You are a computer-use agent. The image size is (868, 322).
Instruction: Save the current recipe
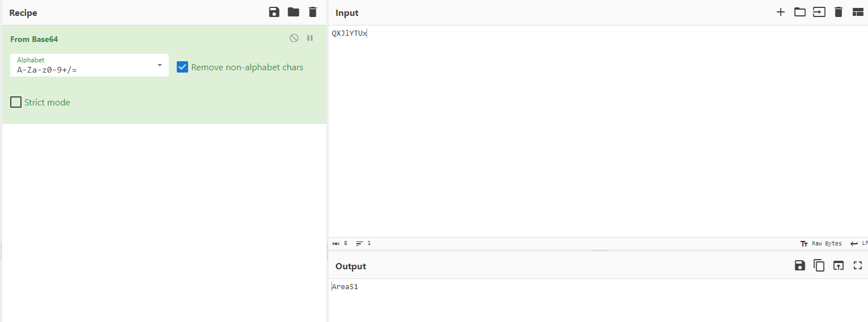pos(274,12)
